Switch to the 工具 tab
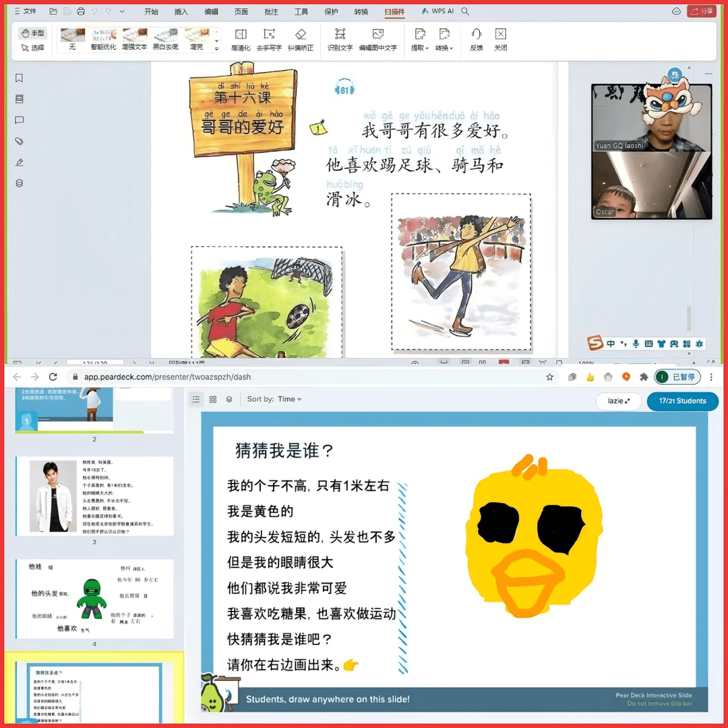The width and height of the screenshot is (728, 728). 301,11
